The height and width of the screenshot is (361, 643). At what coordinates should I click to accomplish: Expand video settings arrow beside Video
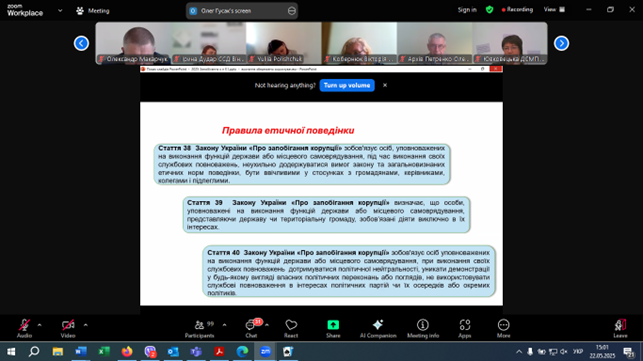click(x=86, y=325)
